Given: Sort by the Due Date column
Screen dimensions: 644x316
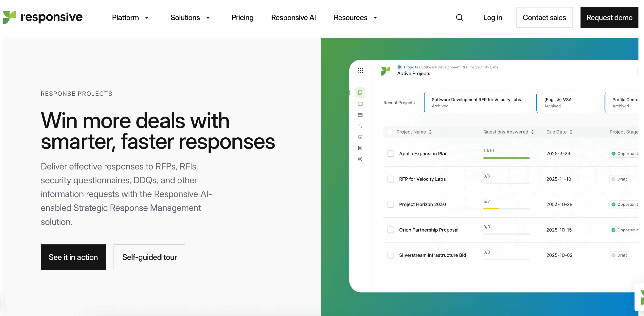Looking at the screenshot, I should pos(559,132).
